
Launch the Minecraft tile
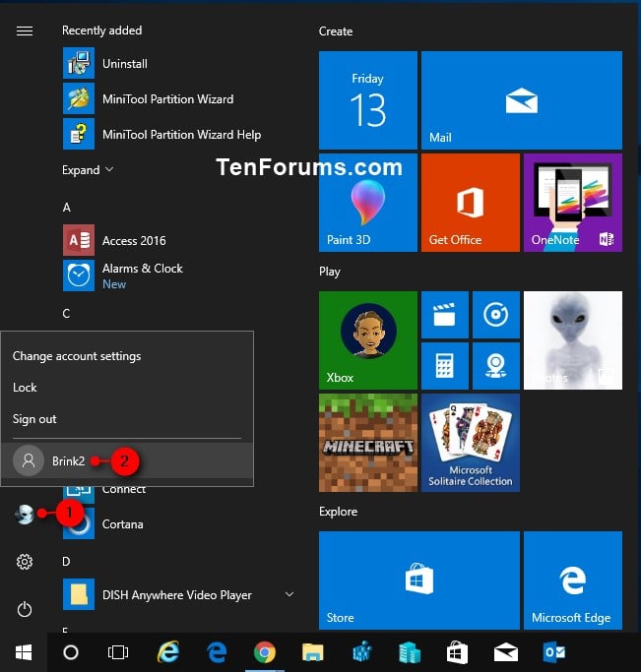tap(368, 443)
